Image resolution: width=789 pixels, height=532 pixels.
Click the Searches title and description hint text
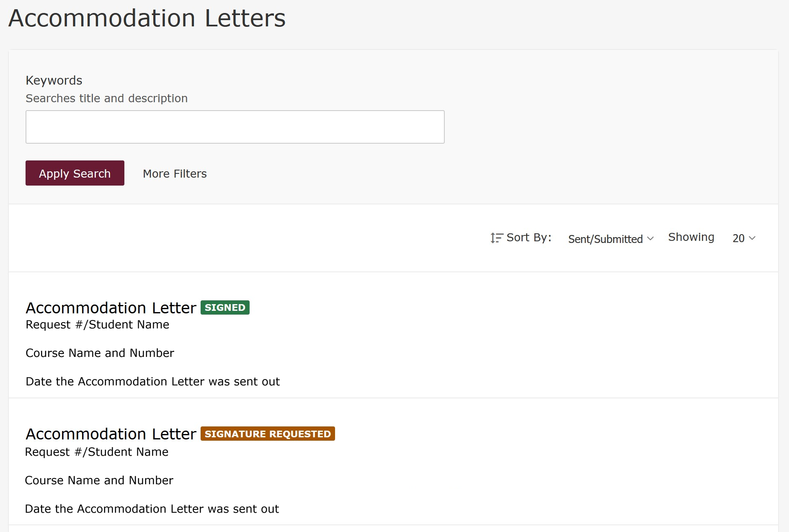click(107, 98)
